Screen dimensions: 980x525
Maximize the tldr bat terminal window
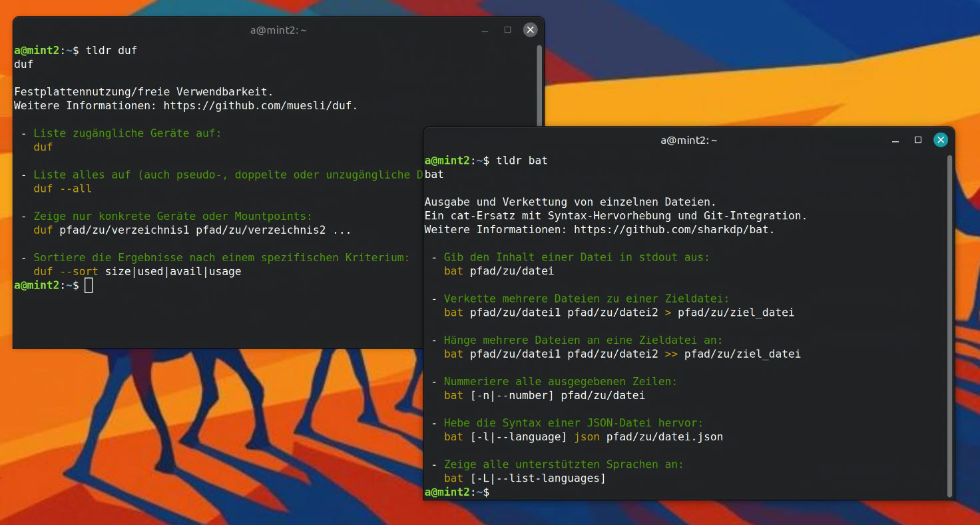917,140
